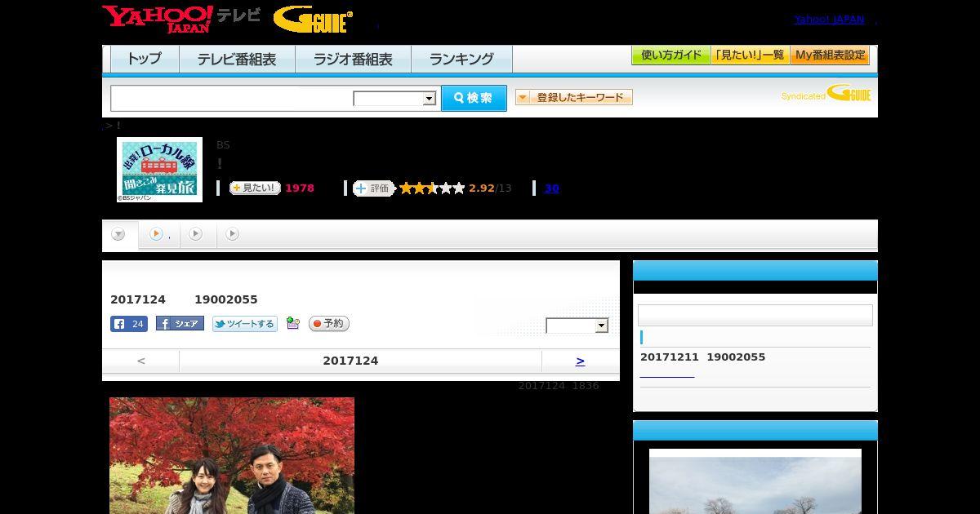The height and width of the screenshot is (514, 980).
Task: Go to previous date arrow
Action: pyautogui.click(x=140, y=361)
